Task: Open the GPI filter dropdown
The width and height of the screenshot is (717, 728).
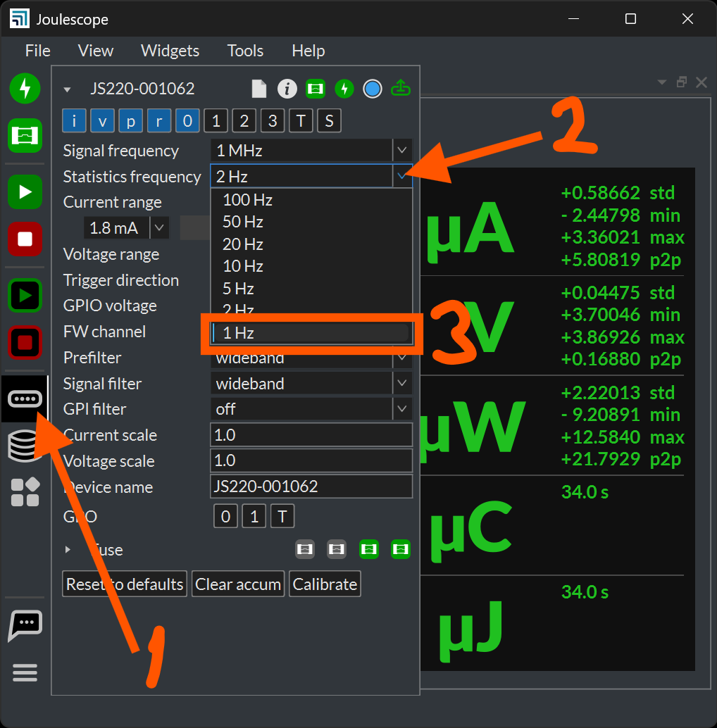Action: point(311,409)
